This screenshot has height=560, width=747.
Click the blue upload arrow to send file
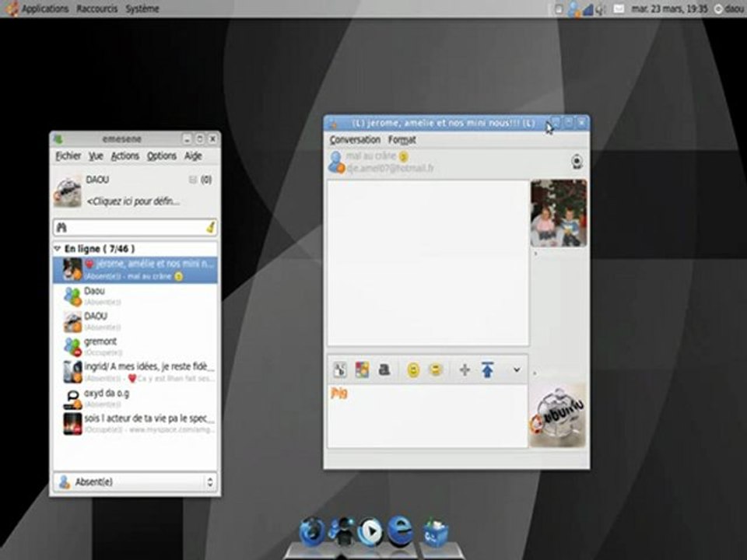point(488,370)
